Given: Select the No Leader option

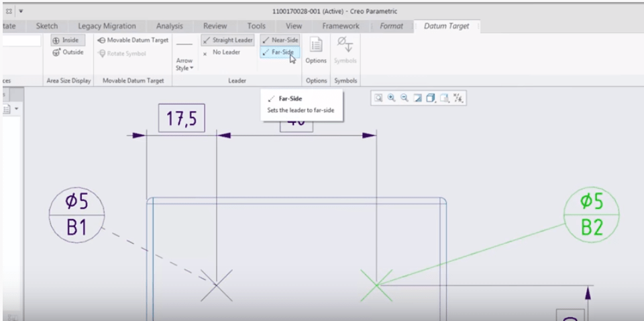Looking at the screenshot, I should point(221,52).
